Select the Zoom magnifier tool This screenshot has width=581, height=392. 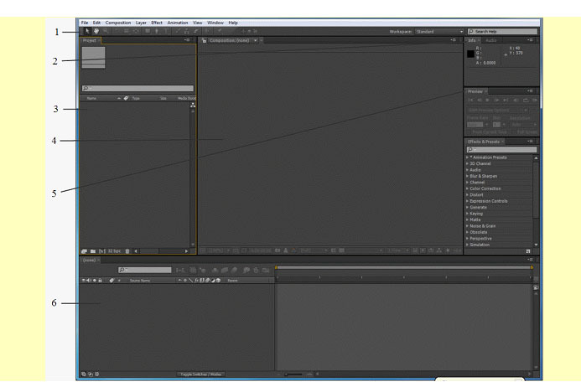point(106,32)
